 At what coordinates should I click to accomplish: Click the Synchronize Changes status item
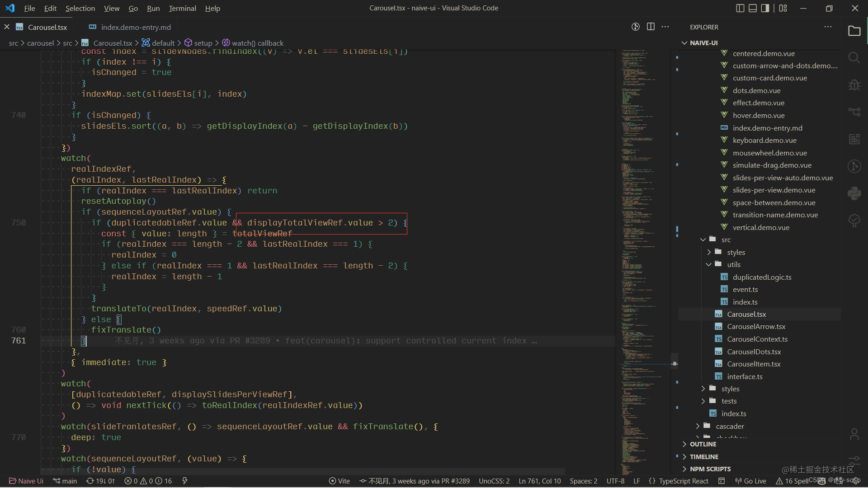click(x=100, y=481)
